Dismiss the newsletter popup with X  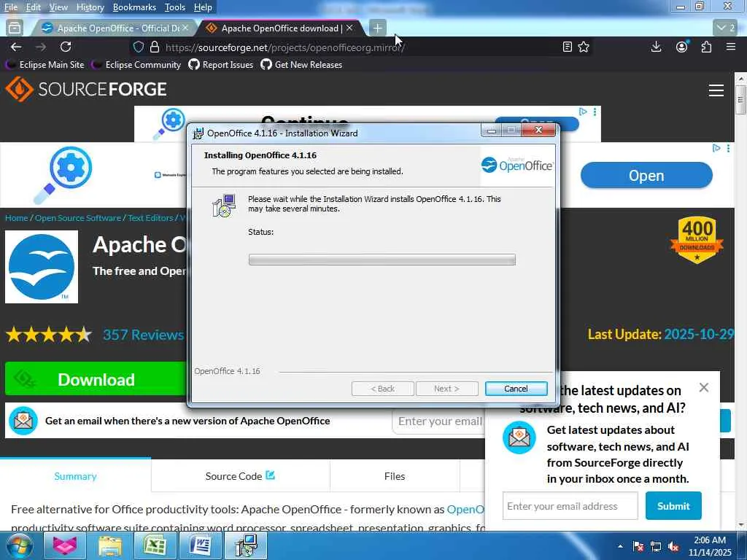coord(704,388)
